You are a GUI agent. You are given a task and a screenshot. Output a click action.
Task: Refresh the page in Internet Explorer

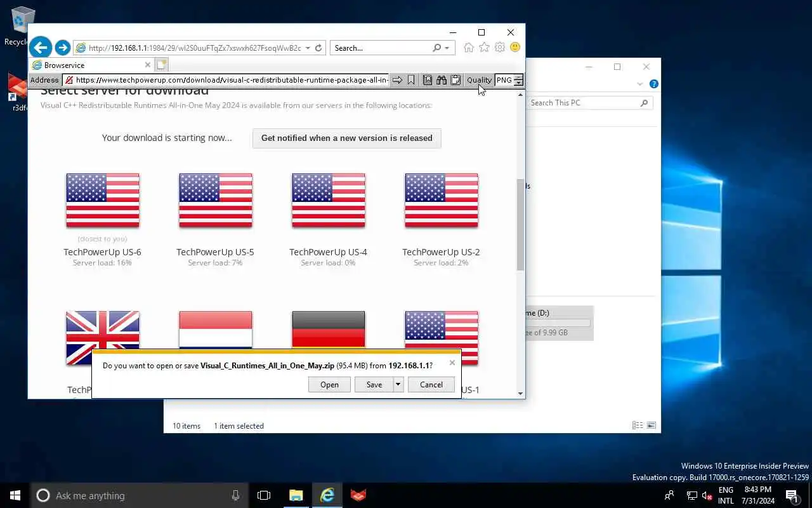coord(319,48)
